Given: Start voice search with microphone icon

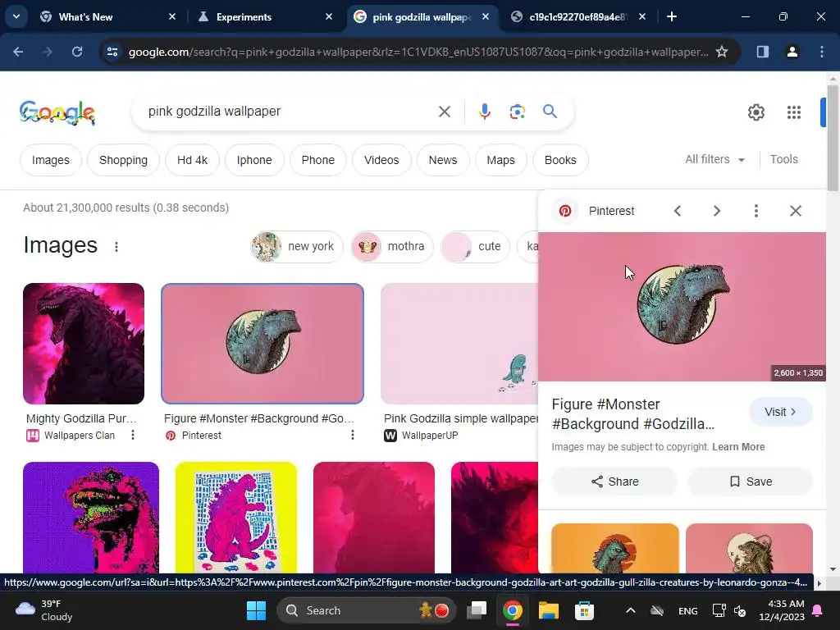Looking at the screenshot, I should tap(484, 112).
